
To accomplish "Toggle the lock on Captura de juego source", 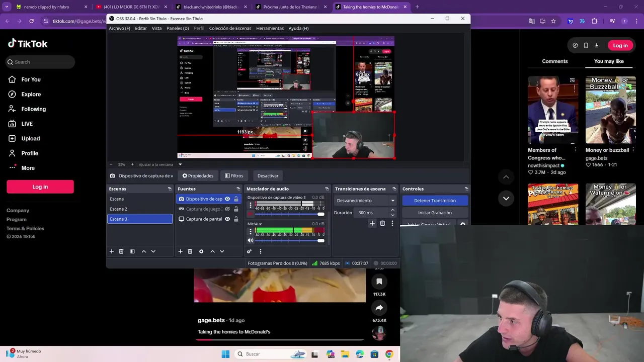I will pyautogui.click(x=236, y=209).
